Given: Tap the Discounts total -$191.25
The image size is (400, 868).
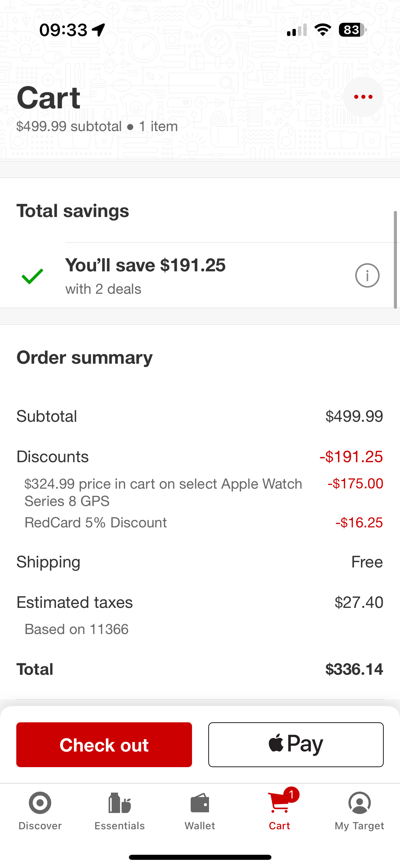Looking at the screenshot, I should pos(351,457).
